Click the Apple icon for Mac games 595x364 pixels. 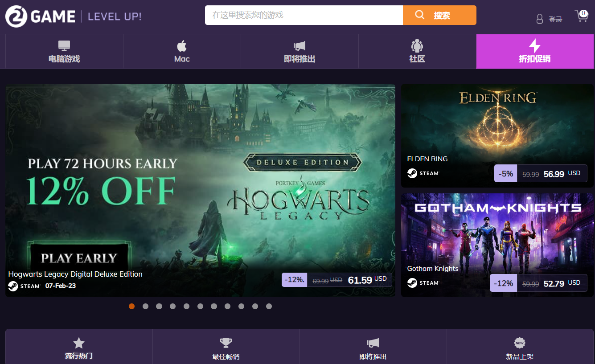(x=182, y=45)
